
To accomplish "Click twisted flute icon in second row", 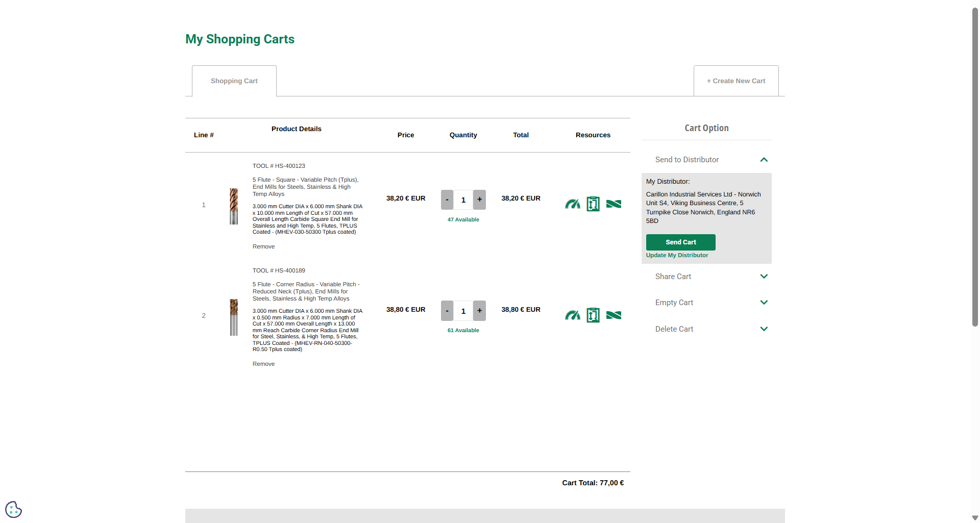I will pos(614,315).
